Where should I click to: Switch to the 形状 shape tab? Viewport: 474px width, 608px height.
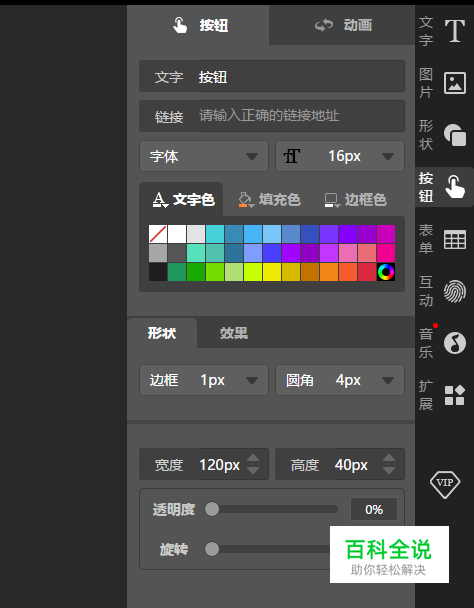point(162,333)
